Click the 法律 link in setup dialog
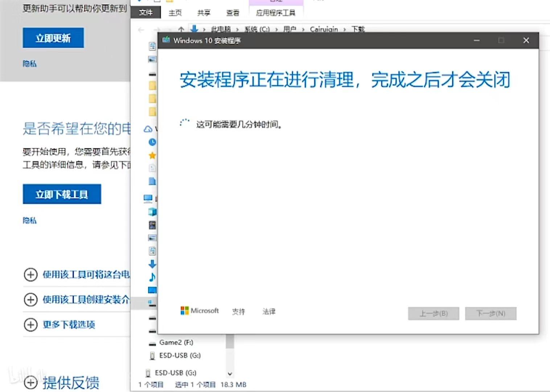Image resolution: width=550 pixels, height=392 pixels. pos(269,311)
